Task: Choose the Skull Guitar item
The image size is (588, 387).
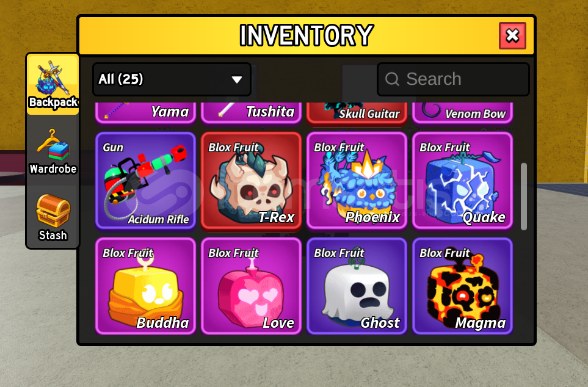Action: [x=357, y=112]
